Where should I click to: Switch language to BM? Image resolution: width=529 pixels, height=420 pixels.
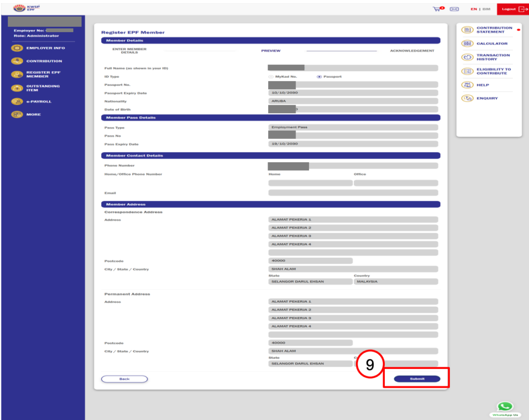coord(486,9)
